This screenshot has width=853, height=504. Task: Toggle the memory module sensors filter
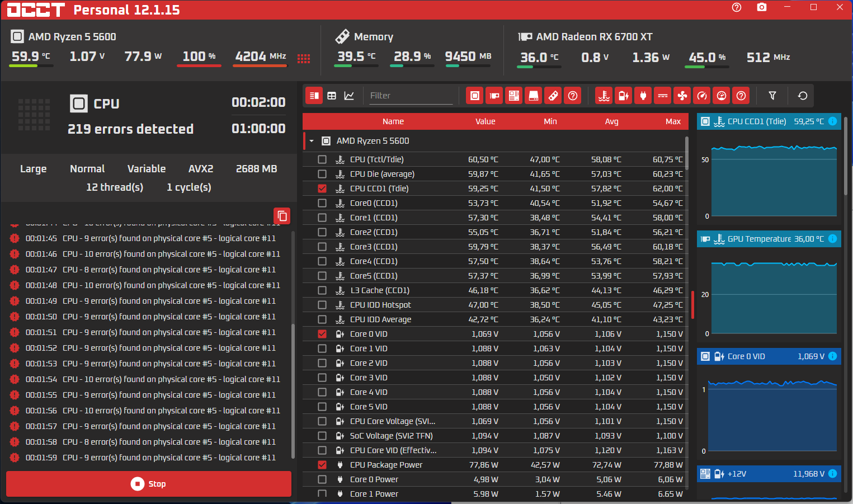[x=553, y=96]
